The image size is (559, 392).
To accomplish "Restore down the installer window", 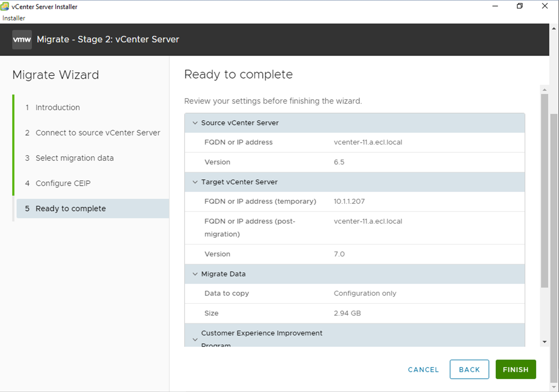I will (x=520, y=6).
